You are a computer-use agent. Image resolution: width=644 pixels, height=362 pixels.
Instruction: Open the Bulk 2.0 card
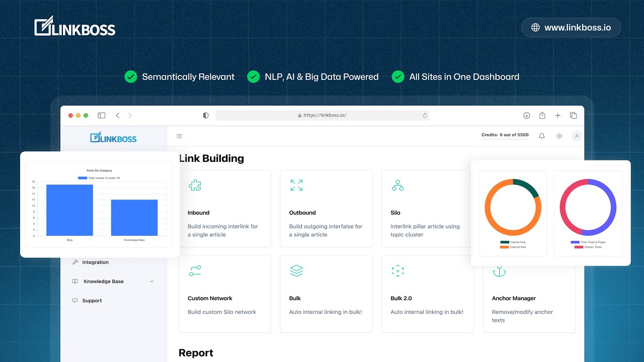(x=428, y=294)
